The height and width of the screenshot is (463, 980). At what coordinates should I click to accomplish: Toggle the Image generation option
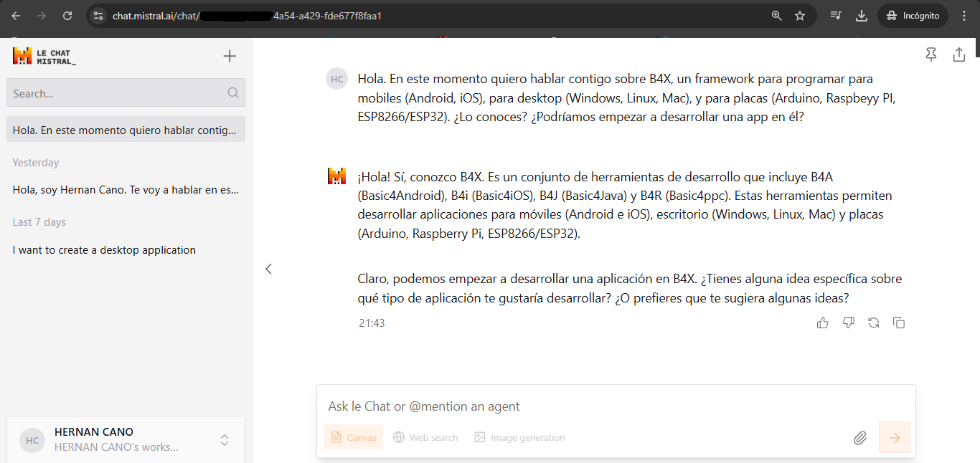point(519,437)
